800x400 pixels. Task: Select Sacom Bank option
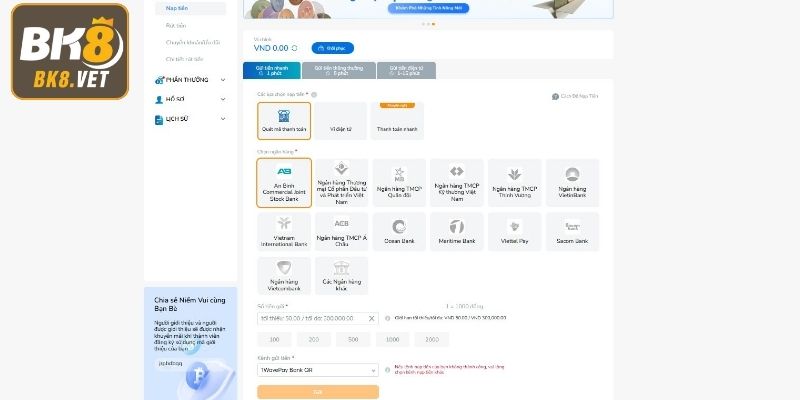(x=572, y=232)
